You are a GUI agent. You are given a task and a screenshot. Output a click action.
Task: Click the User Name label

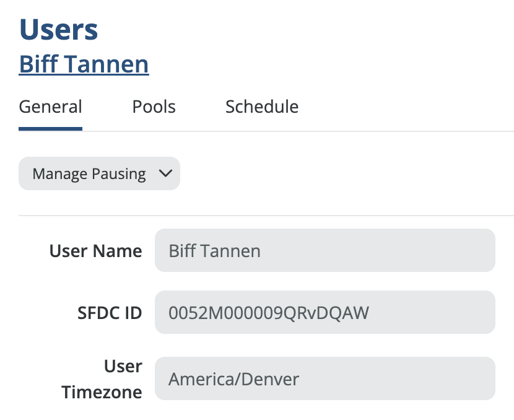[95, 251]
